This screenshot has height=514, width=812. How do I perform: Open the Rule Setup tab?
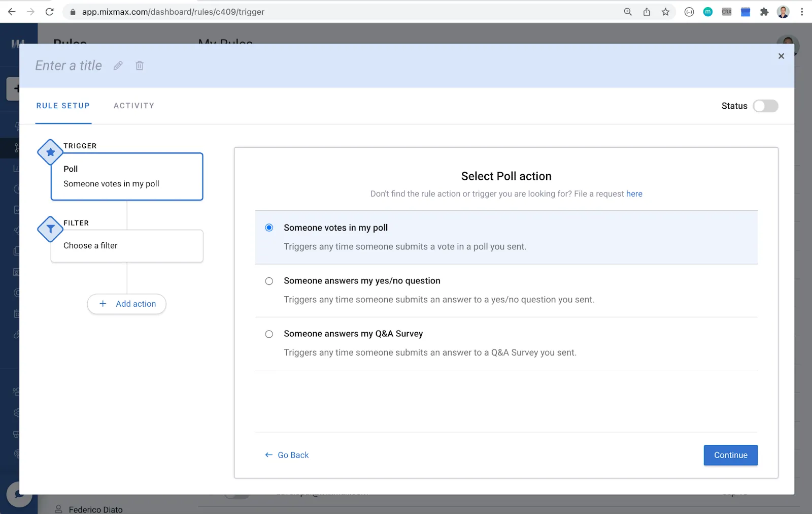[63, 106]
